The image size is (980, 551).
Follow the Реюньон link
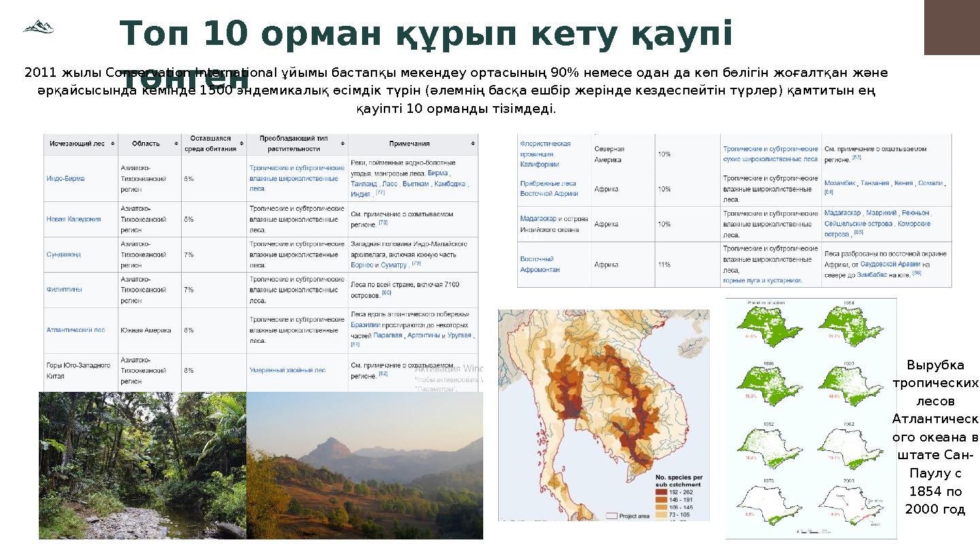[914, 213]
